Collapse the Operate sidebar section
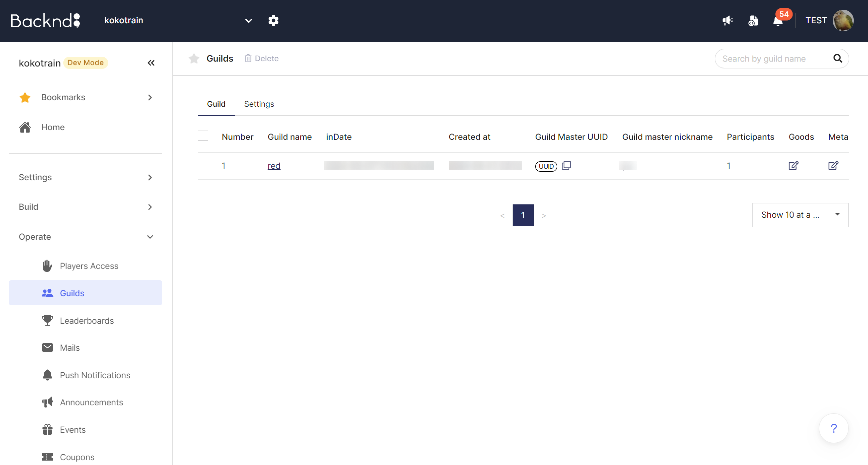The image size is (868, 465). click(x=86, y=237)
